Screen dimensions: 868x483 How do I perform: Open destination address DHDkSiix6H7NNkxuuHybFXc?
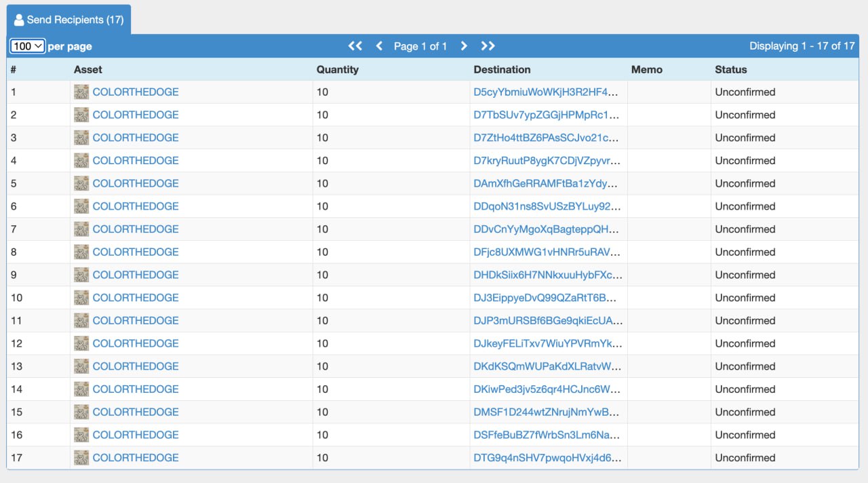[548, 275]
